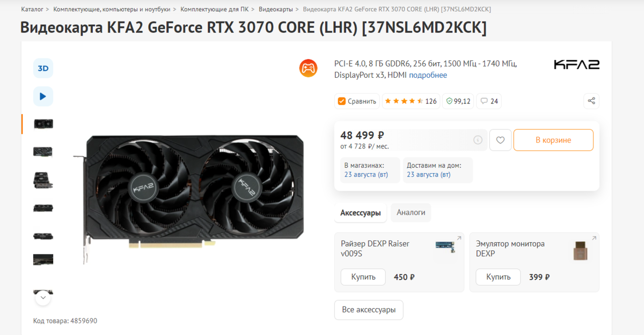Expand more thumbnails with the down chevron

coord(43,297)
